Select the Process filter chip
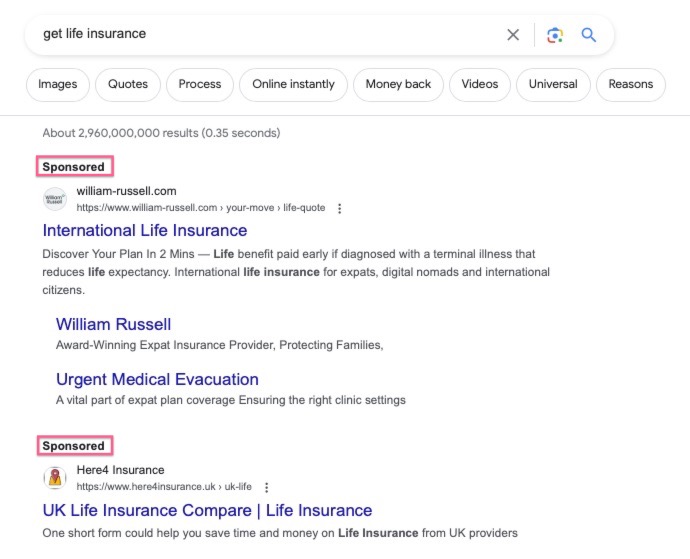Image resolution: width=690 pixels, height=559 pixels. [200, 84]
